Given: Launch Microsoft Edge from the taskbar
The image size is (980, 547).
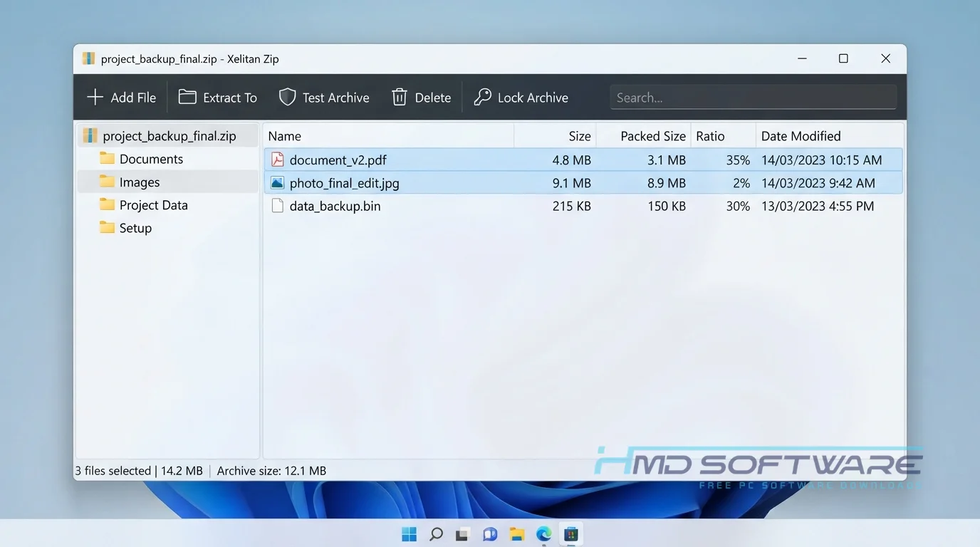Looking at the screenshot, I should (544, 533).
